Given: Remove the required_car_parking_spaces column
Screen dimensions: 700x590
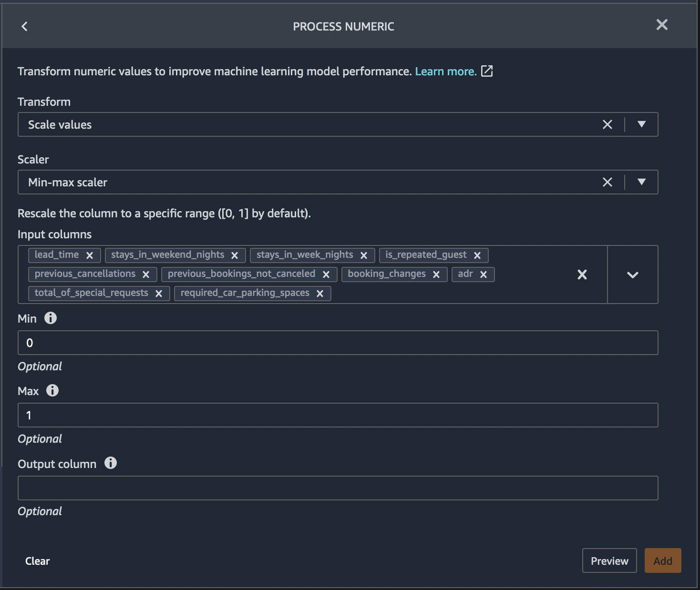Looking at the screenshot, I should point(320,293).
